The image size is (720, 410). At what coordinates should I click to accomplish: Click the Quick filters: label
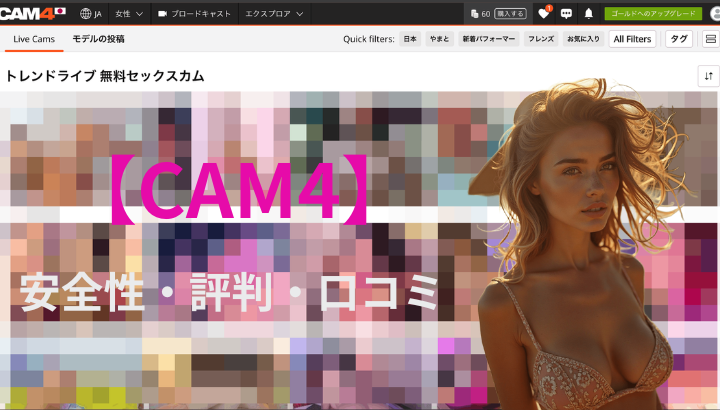[x=369, y=39]
